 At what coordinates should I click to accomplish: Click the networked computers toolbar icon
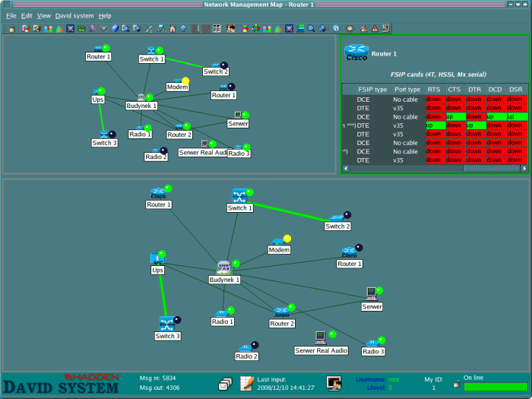click(161, 29)
